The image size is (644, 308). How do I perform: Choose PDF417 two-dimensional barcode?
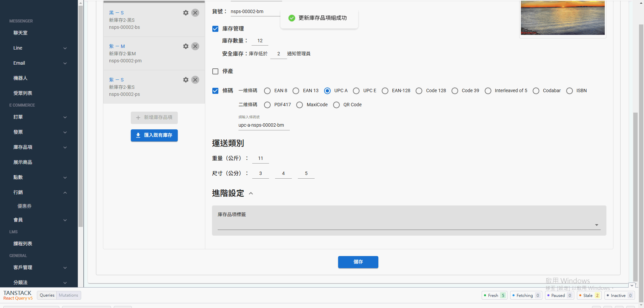(x=267, y=105)
